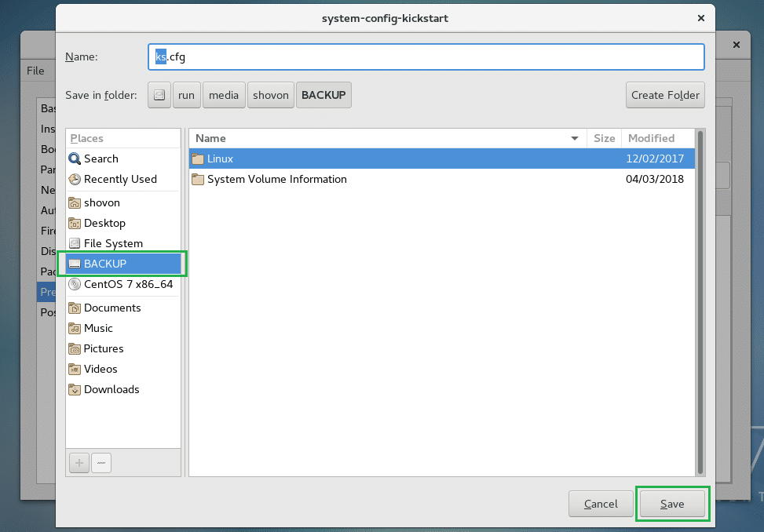Viewport: 764px width, 532px height.
Task: Click the Videos folder icon
Action: pyautogui.click(x=75, y=369)
